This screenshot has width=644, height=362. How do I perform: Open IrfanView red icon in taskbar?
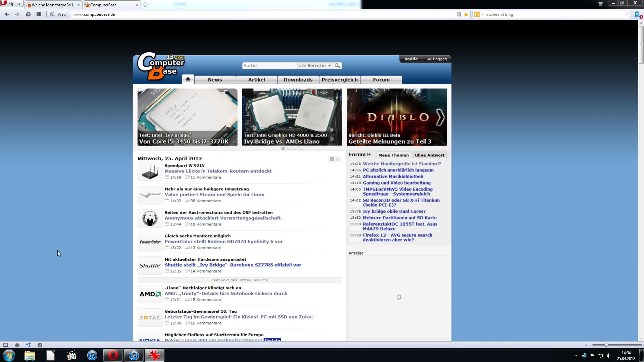tap(154, 355)
